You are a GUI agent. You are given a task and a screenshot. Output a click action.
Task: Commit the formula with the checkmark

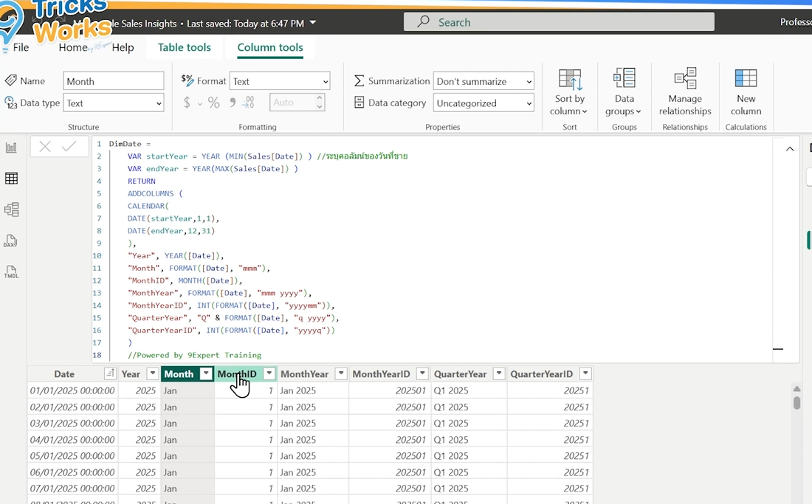[69, 147]
